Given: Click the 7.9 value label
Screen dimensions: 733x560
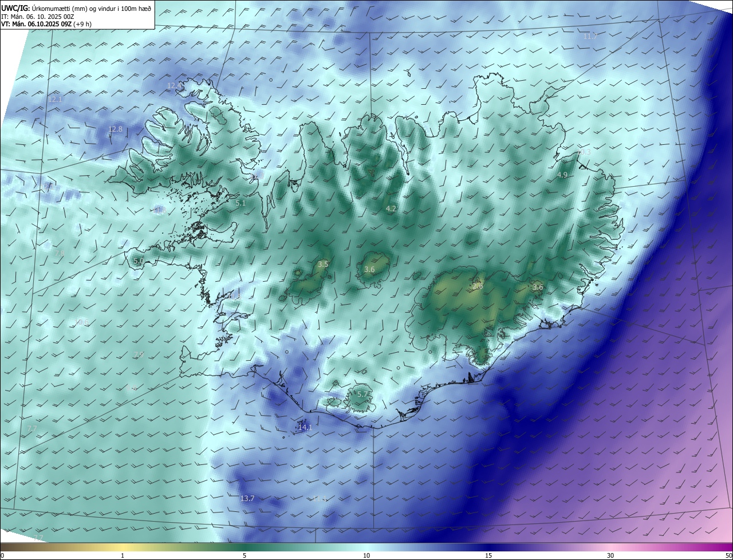Looking at the screenshot, I should [x=139, y=355].
